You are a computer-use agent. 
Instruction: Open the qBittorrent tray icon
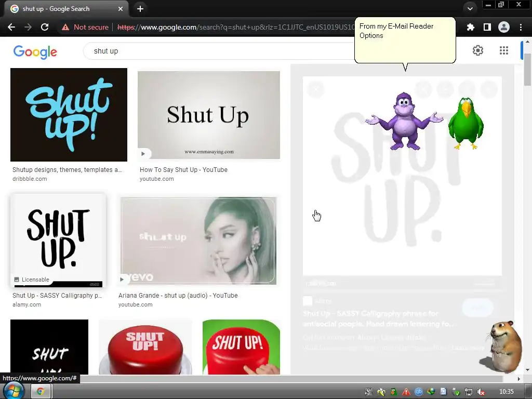pyautogui.click(x=419, y=392)
